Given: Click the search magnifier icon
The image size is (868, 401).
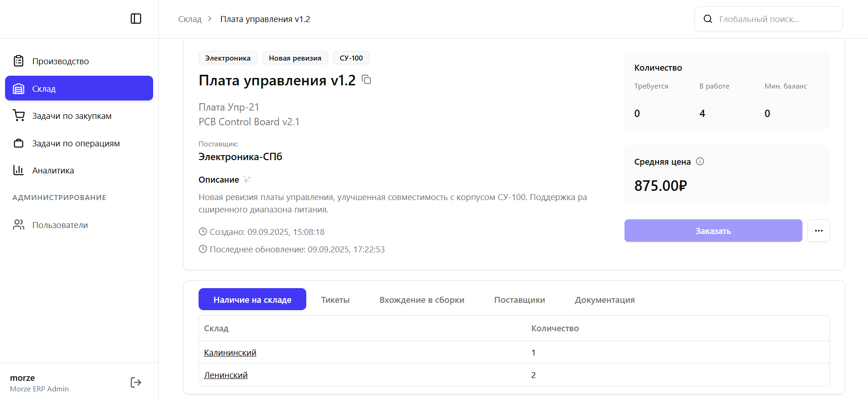Looking at the screenshot, I should click(x=708, y=19).
